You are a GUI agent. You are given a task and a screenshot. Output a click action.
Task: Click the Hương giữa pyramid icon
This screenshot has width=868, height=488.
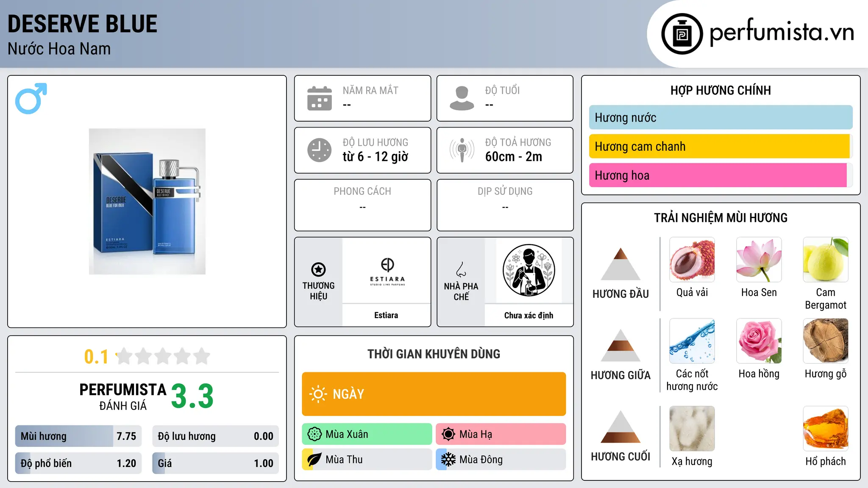(621, 345)
